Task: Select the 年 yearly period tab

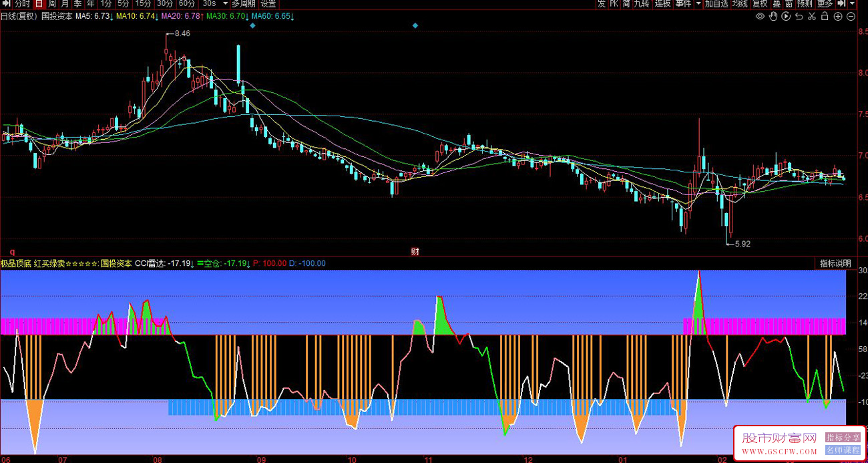Action: 91,3
